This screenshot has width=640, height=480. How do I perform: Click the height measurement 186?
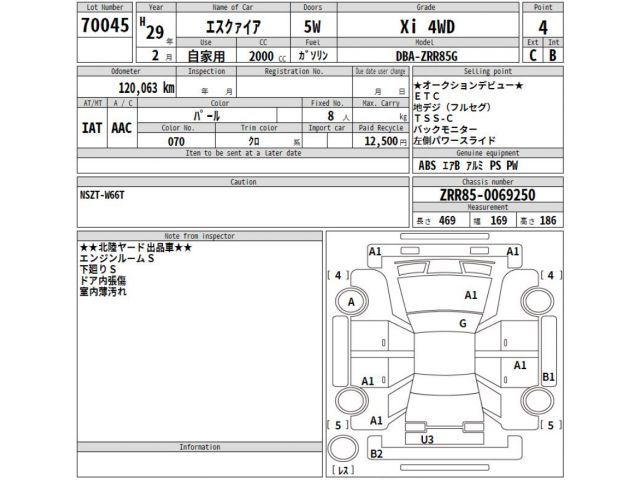click(548, 220)
